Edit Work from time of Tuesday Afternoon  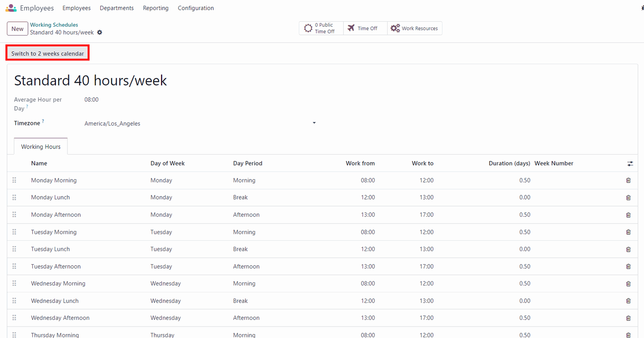tap(368, 267)
